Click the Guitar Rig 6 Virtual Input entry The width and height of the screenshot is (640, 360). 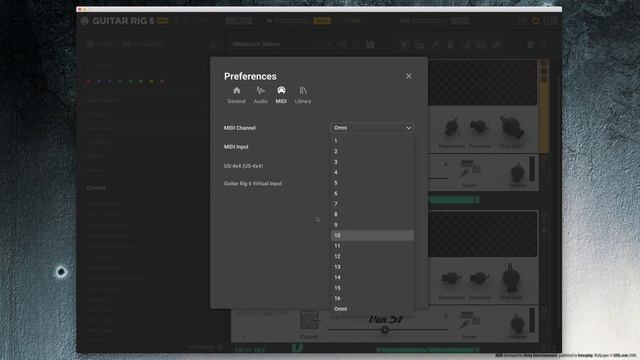[x=253, y=184]
